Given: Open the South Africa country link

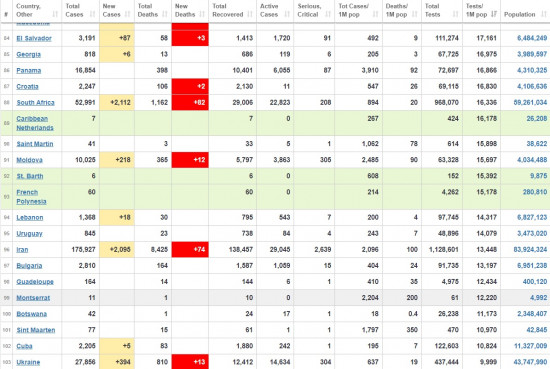Looking at the screenshot, I should [35, 103].
